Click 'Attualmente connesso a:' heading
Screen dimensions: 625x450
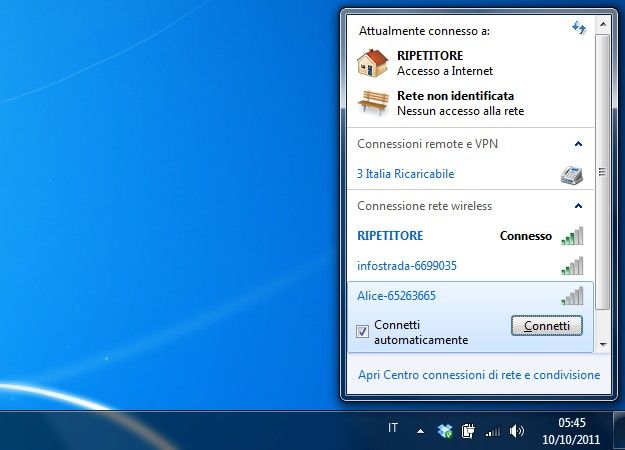coord(425,31)
